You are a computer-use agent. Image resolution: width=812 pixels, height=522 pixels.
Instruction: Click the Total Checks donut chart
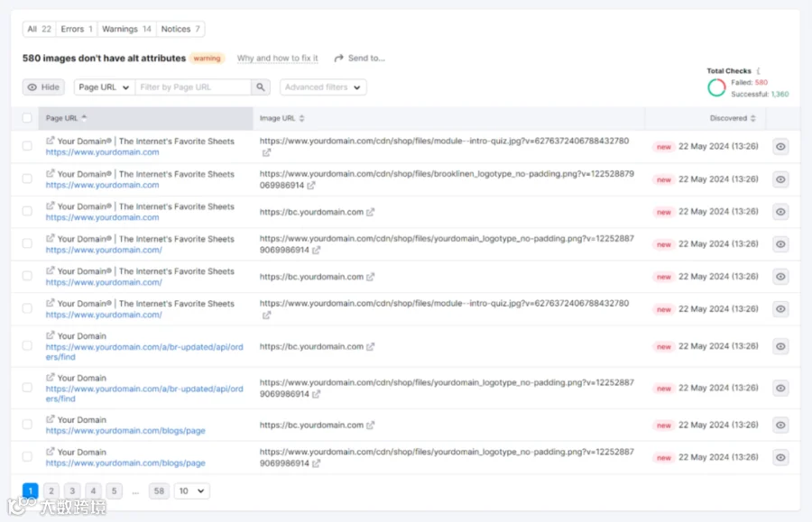(x=716, y=87)
